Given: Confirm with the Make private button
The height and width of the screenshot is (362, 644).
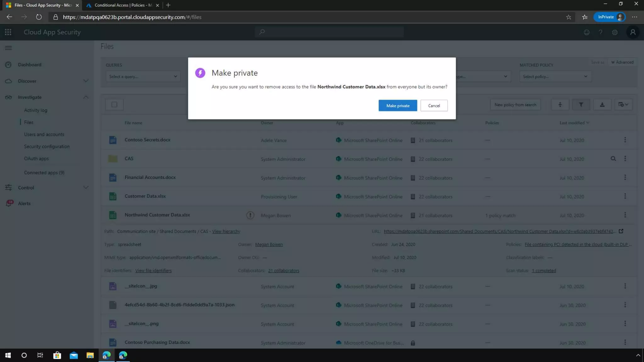Looking at the screenshot, I should pos(398,106).
